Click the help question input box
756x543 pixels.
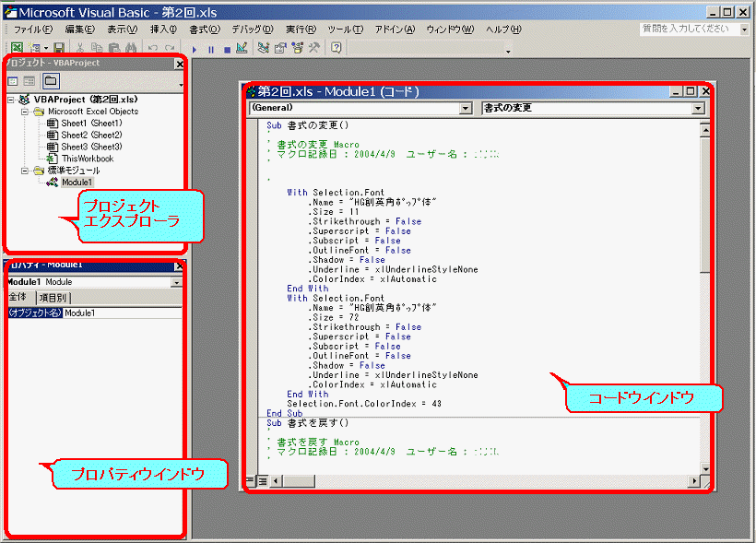689,29
